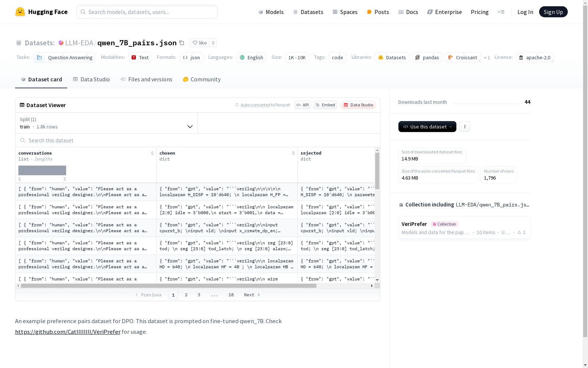Open Use this dataset dropdown

[427, 127]
